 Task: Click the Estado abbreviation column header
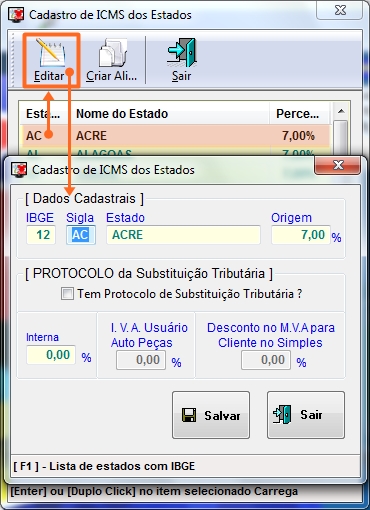[x=44, y=114]
